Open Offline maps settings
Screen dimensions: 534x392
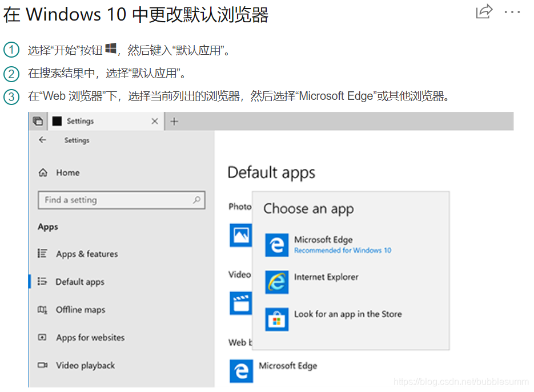[x=81, y=310]
